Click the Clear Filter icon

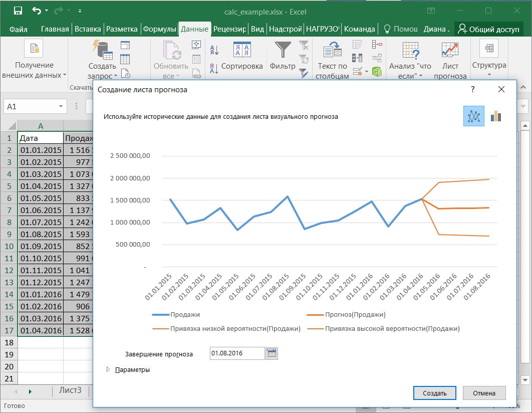[304, 45]
